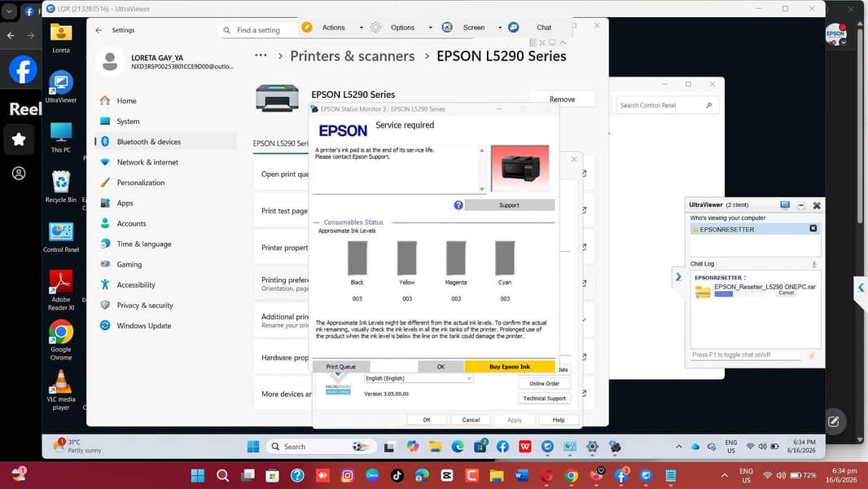Click the Print test page row
Screen dimensions: 868x489
[284, 211]
